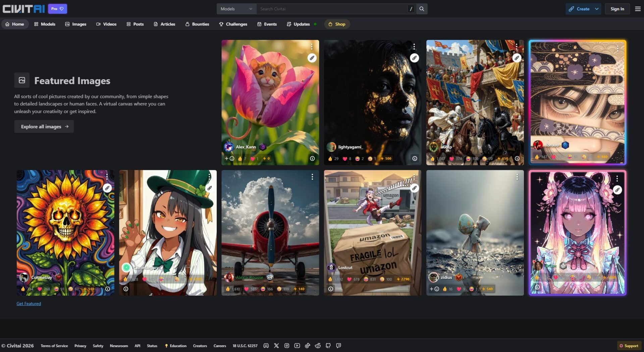Open the Reddit footer icon
The image size is (644, 352).
click(x=318, y=346)
